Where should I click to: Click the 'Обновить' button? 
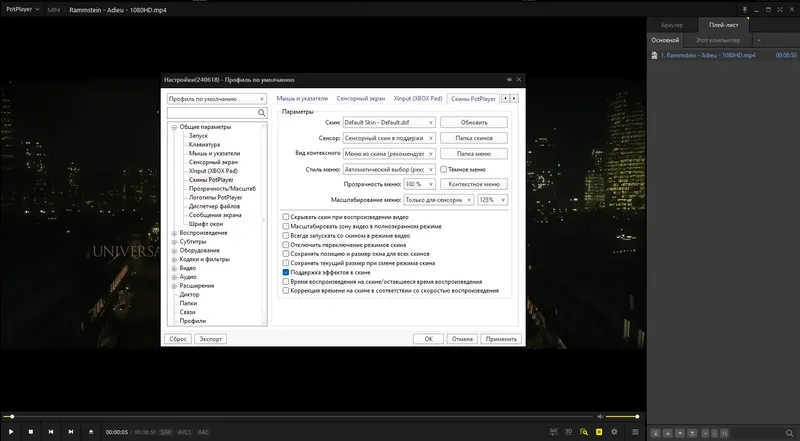click(x=473, y=122)
